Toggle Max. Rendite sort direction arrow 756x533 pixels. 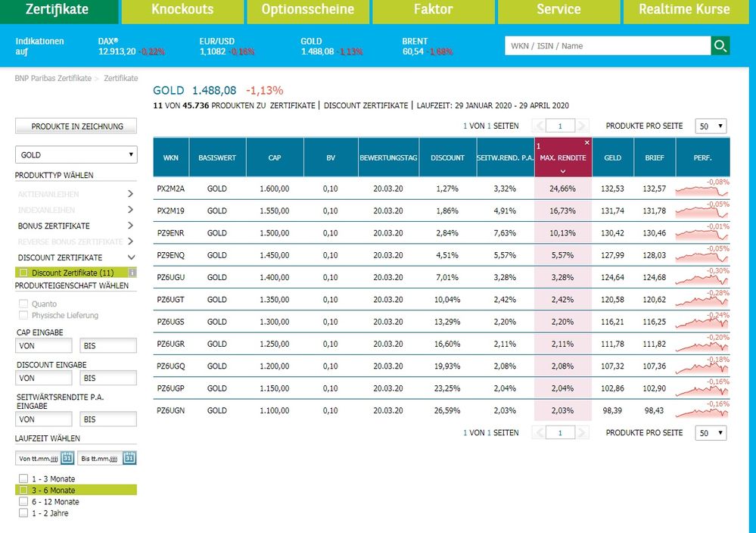pos(562,171)
